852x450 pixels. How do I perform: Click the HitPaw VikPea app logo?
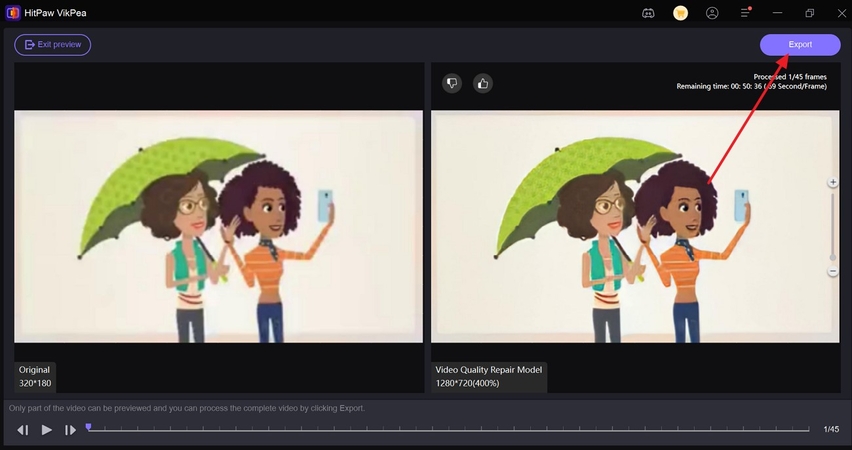13,13
